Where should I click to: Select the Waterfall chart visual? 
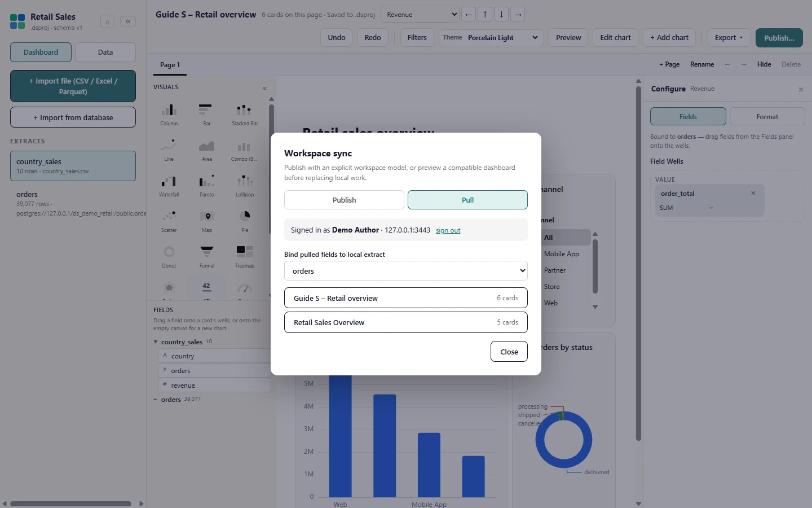(x=169, y=185)
